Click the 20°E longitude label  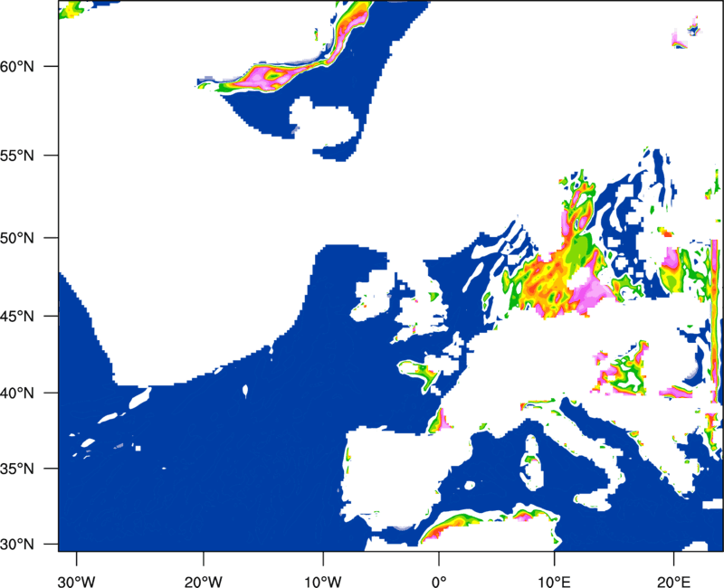tap(673, 582)
